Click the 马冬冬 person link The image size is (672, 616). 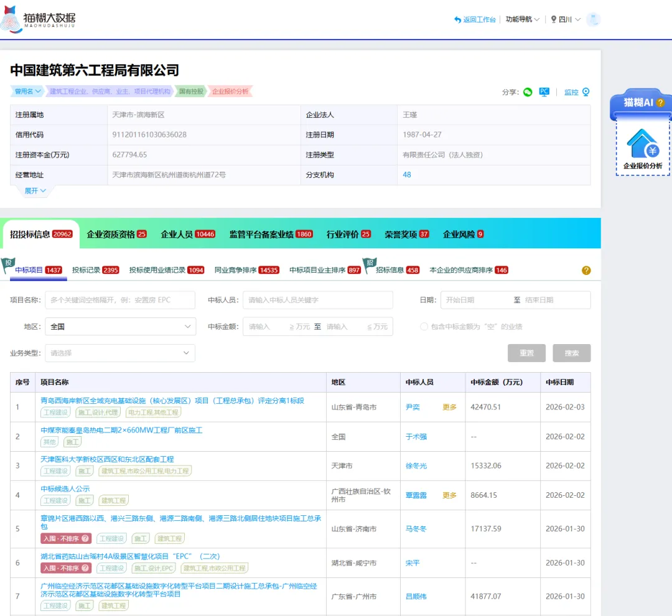click(x=416, y=529)
